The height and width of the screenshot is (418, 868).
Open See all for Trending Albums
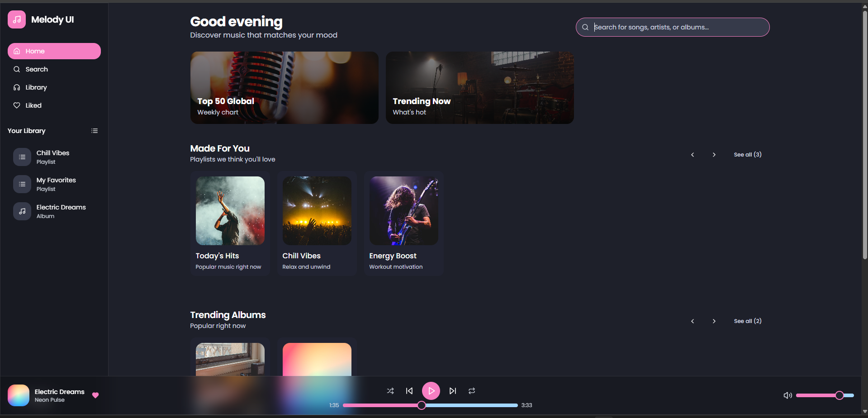[747, 321]
